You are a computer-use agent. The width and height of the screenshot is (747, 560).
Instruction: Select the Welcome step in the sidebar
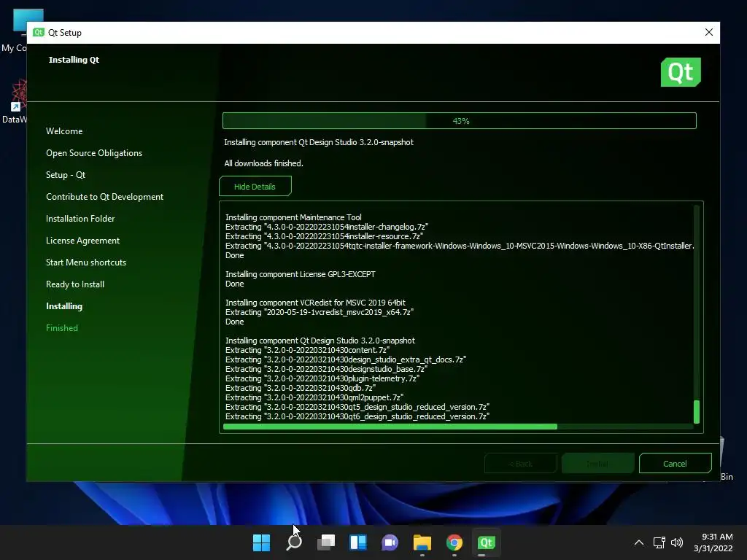tap(64, 131)
